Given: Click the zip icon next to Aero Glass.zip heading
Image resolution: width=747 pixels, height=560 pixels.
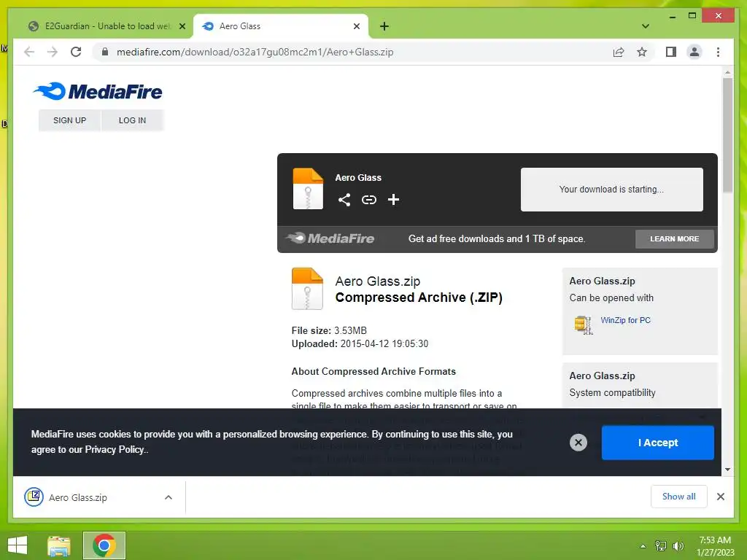Looking at the screenshot, I should click(307, 289).
